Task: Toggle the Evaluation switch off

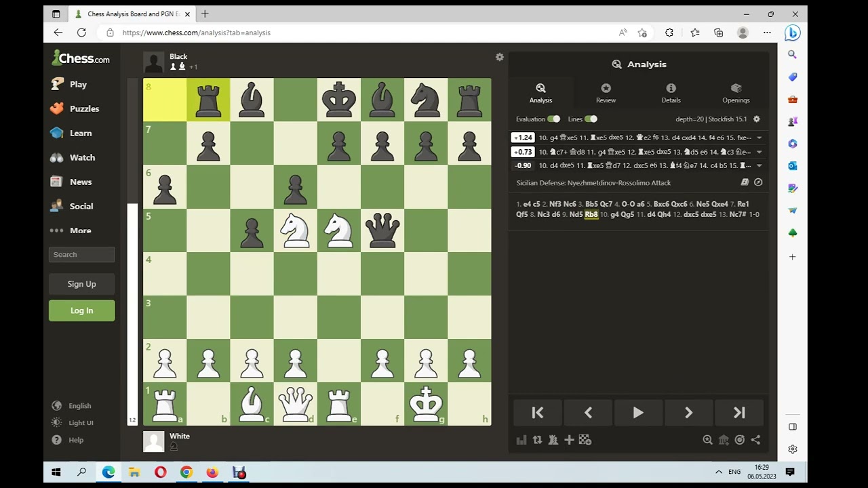Action: (x=554, y=119)
